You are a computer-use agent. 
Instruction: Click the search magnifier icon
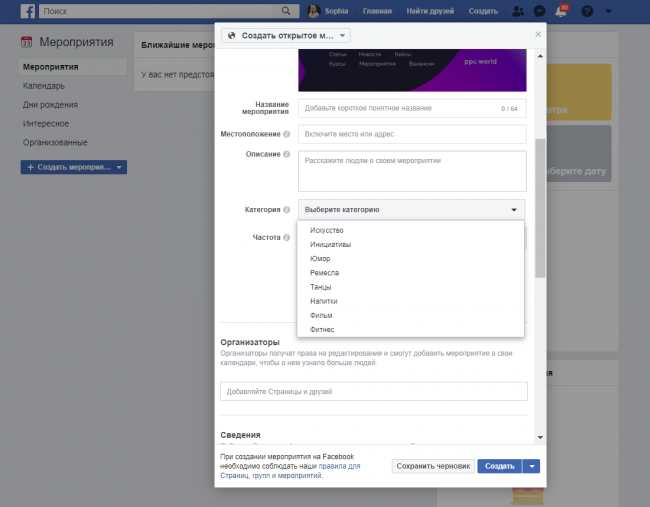287,11
